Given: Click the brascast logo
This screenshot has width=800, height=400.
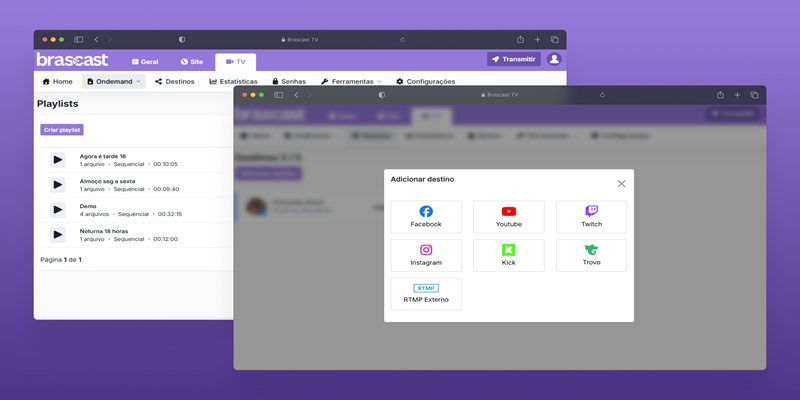Looking at the screenshot, I should [x=72, y=60].
